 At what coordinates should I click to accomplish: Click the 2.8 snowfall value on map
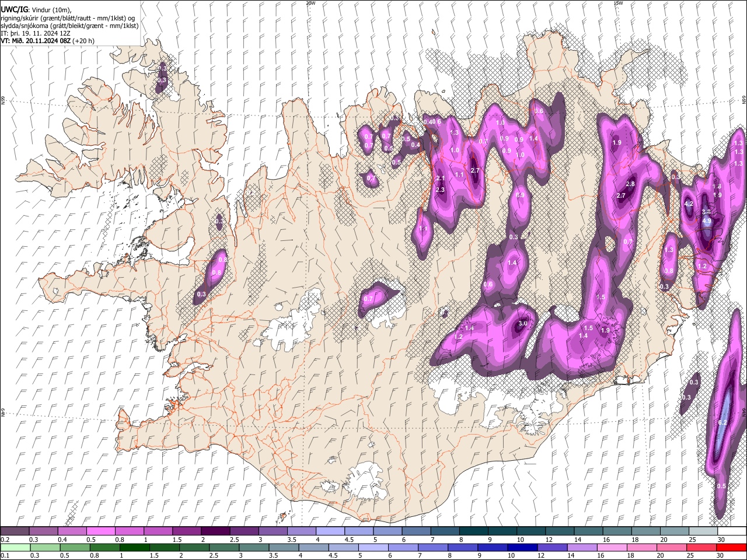tap(630, 184)
